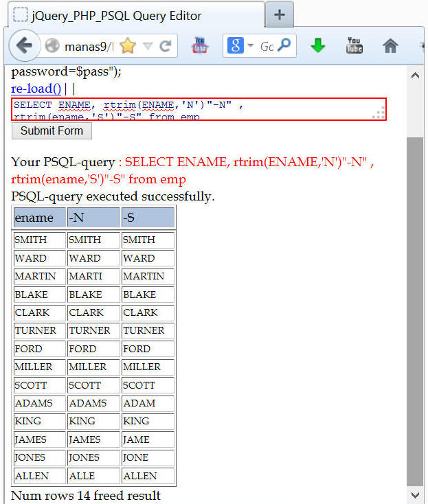The image size is (428, 504).
Task: Reload the page using the refresh icon
Action: point(165,46)
